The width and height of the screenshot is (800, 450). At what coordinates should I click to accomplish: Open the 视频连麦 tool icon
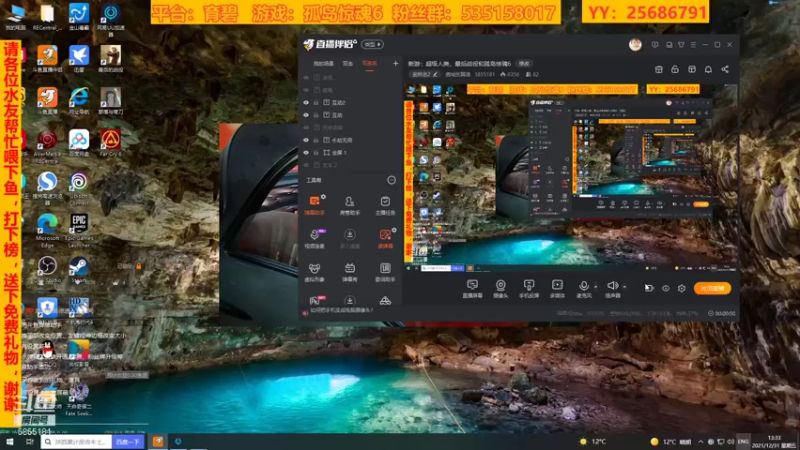(x=314, y=238)
